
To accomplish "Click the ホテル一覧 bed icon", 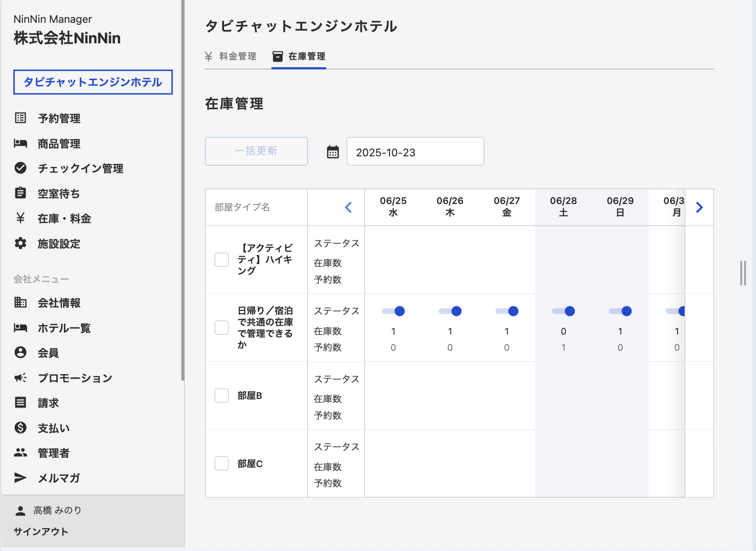I will point(20,327).
